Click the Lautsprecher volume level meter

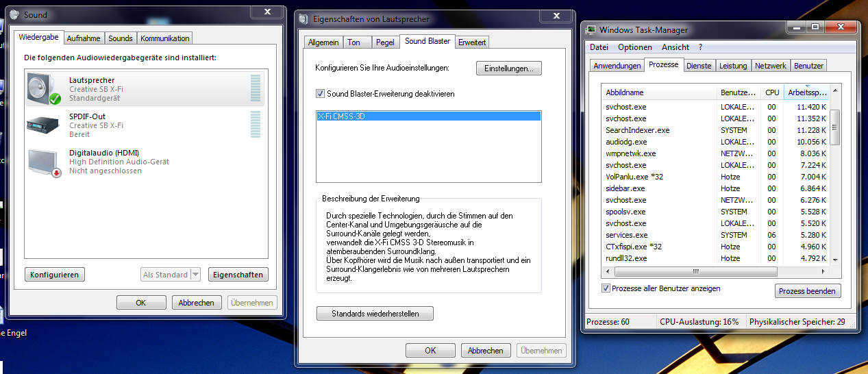(x=256, y=89)
